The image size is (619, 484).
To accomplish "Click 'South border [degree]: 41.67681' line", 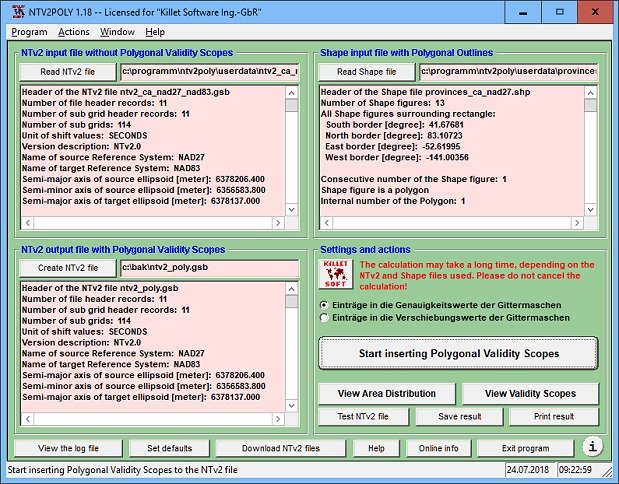I will coord(395,125).
